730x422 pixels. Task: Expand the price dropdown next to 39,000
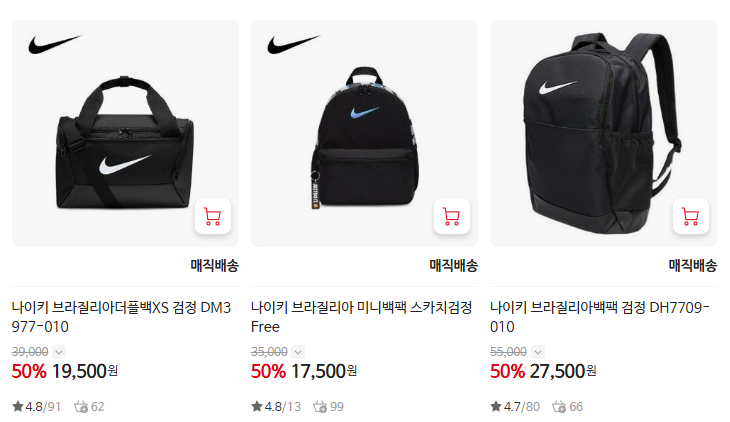59,352
